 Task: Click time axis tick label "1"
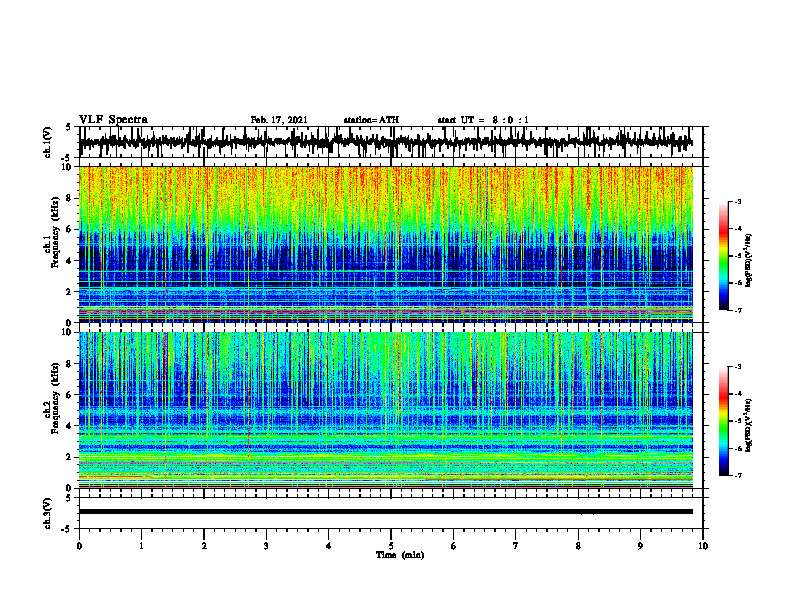(x=141, y=546)
